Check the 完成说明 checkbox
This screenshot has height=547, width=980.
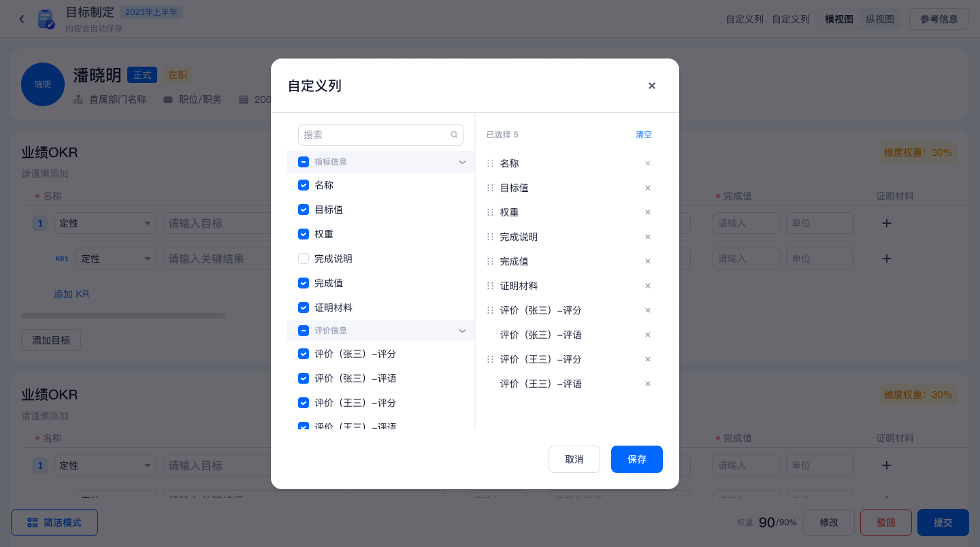click(x=304, y=259)
